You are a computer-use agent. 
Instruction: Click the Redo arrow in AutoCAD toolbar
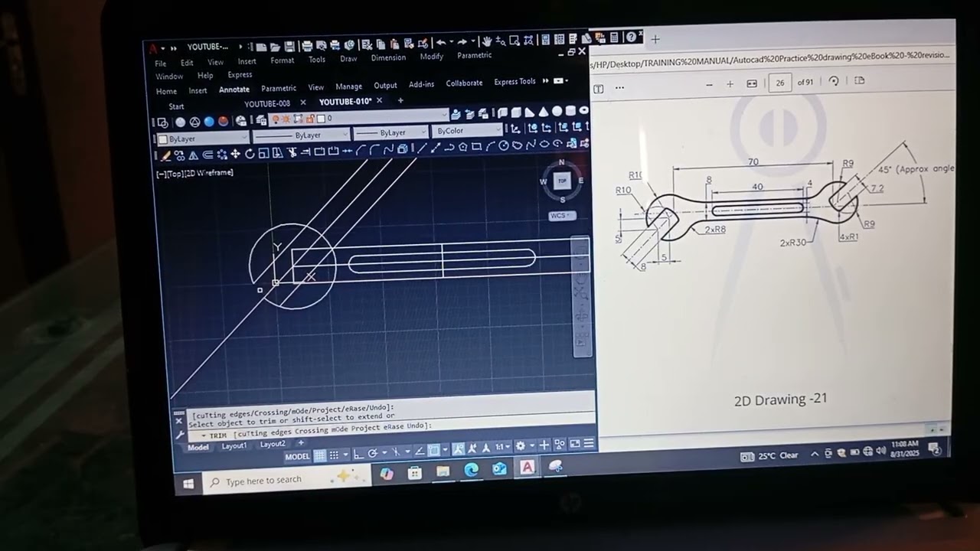tap(462, 42)
